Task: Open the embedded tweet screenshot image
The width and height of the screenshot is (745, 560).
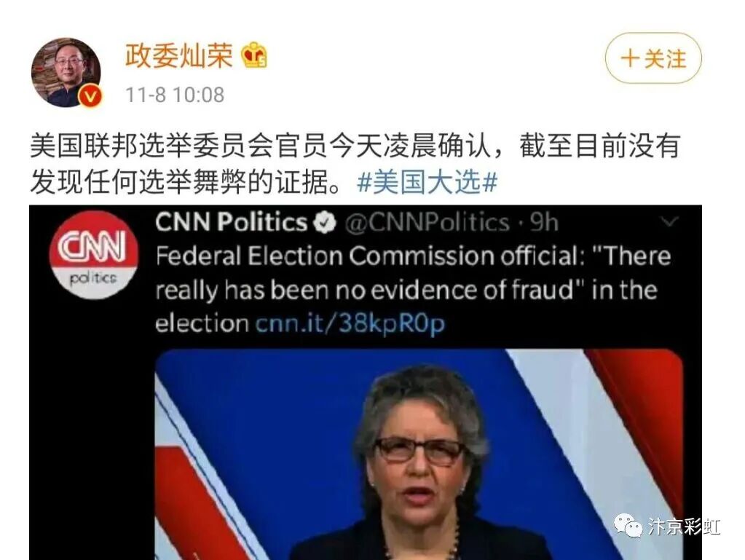Action: [366, 383]
